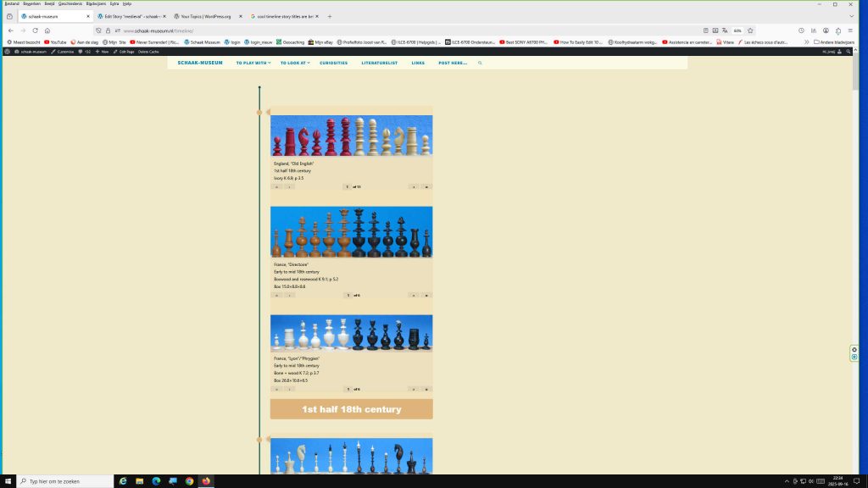The height and width of the screenshot is (488, 868).
Task: Expand the 'To look at' dropdown menu
Action: point(295,63)
